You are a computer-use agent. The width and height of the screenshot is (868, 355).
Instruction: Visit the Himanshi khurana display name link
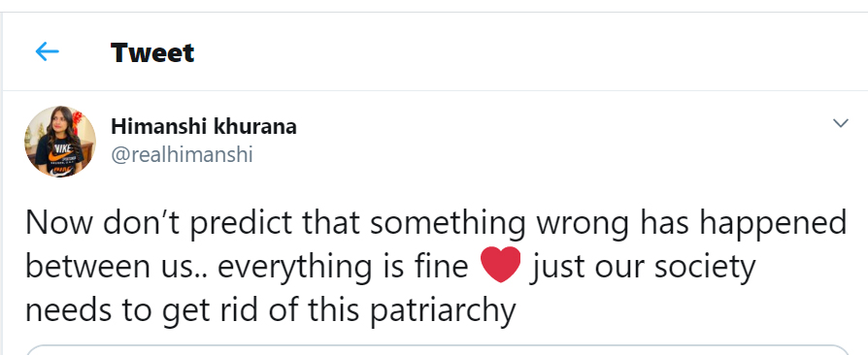pyautogui.click(x=204, y=127)
